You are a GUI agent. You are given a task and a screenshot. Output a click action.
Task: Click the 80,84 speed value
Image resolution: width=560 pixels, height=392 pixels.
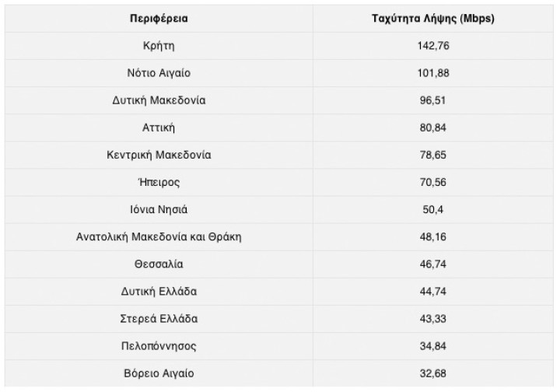[434, 128]
